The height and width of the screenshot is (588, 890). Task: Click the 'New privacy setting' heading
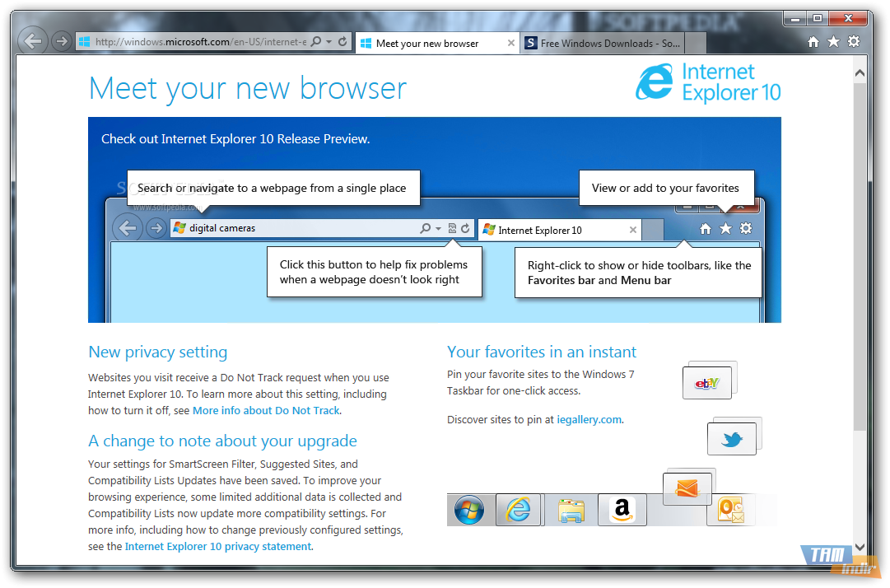coord(158,352)
